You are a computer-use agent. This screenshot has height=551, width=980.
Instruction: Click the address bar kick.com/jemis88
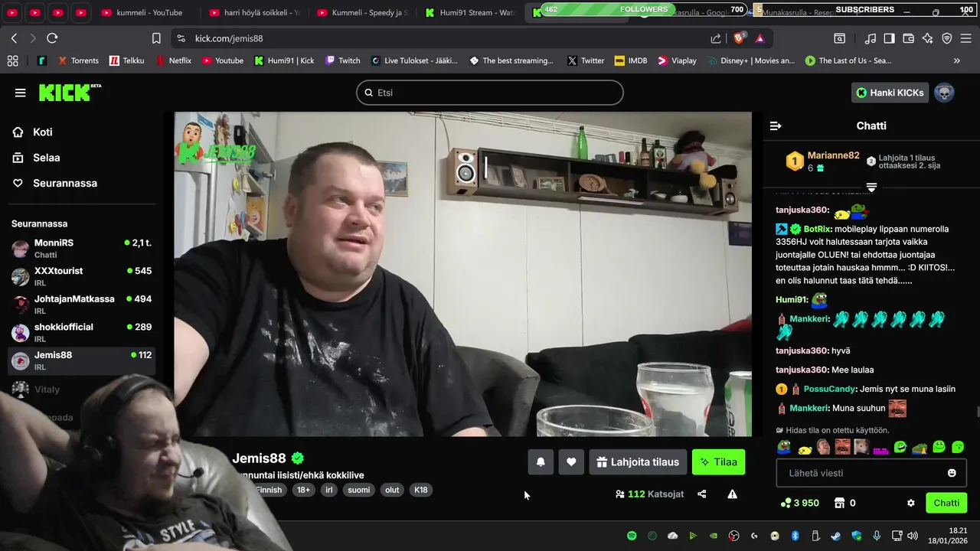pyautogui.click(x=229, y=38)
